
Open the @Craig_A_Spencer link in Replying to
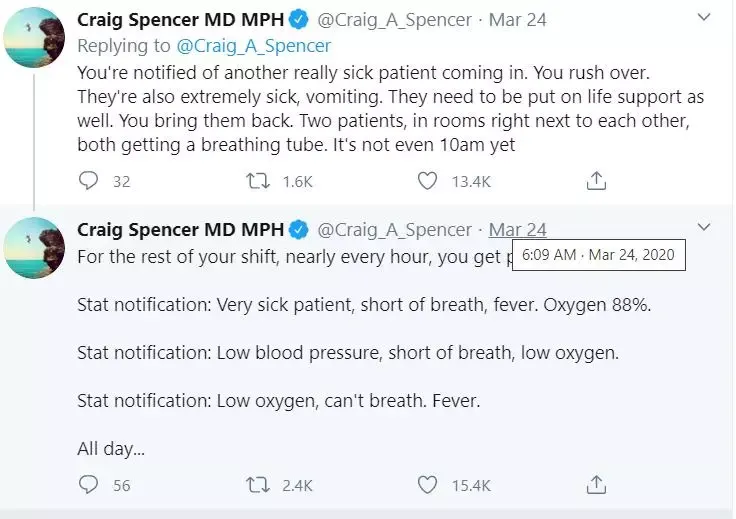pyautogui.click(x=253, y=46)
